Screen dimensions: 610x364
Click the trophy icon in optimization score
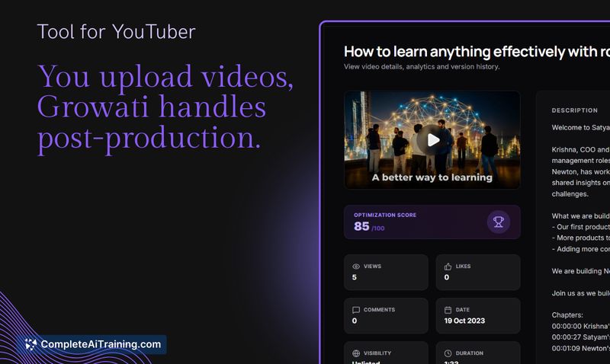coord(499,222)
